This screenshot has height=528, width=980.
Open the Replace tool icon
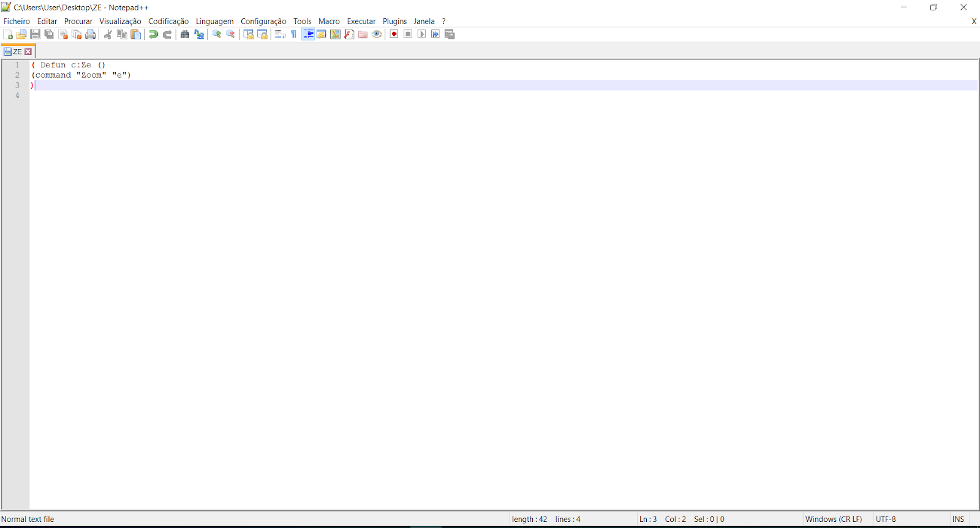point(199,34)
